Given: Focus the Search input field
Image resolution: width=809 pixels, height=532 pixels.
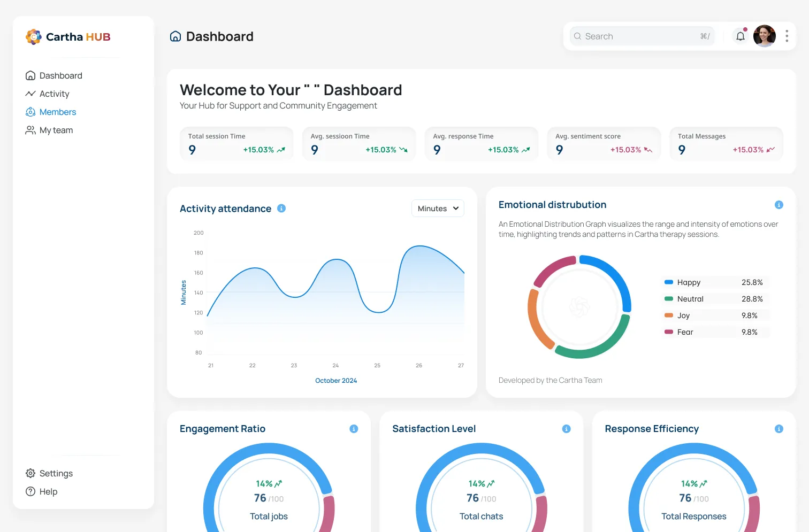Looking at the screenshot, I should click(x=642, y=36).
